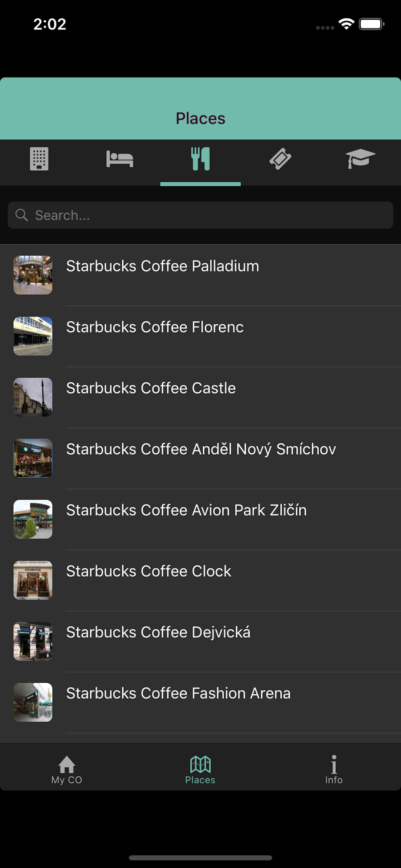Tap the battery status icon
This screenshot has width=401, height=868.
pos(371,24)
